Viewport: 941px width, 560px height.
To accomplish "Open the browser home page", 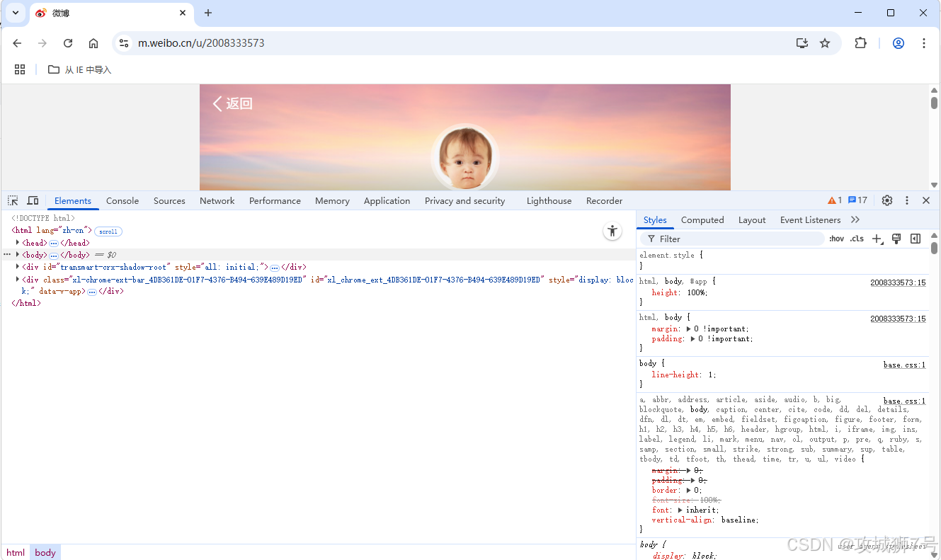I will [93, 43].
